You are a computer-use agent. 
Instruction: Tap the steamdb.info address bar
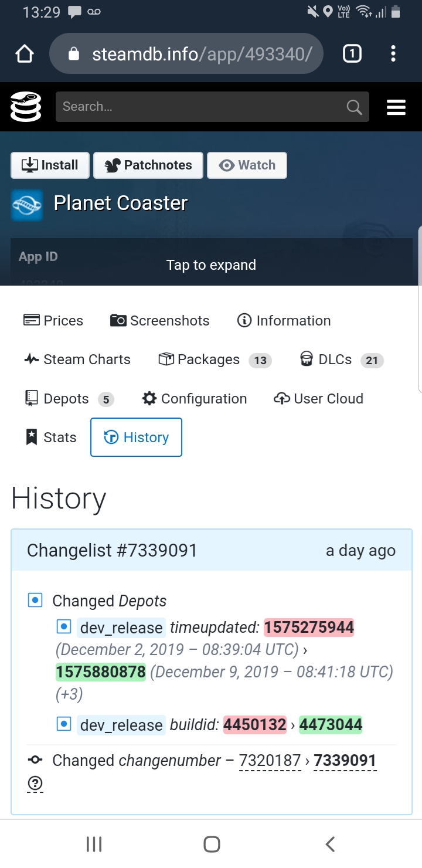point(186,54)
